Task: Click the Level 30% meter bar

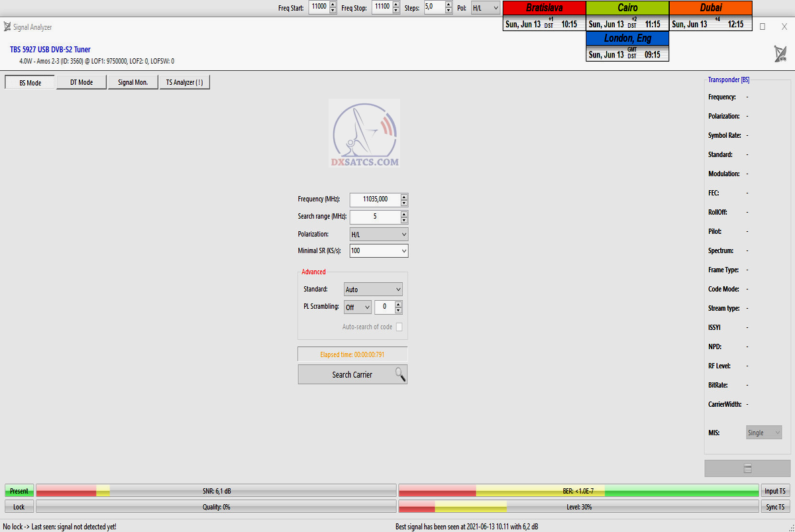Action: [x=578, y=507]
